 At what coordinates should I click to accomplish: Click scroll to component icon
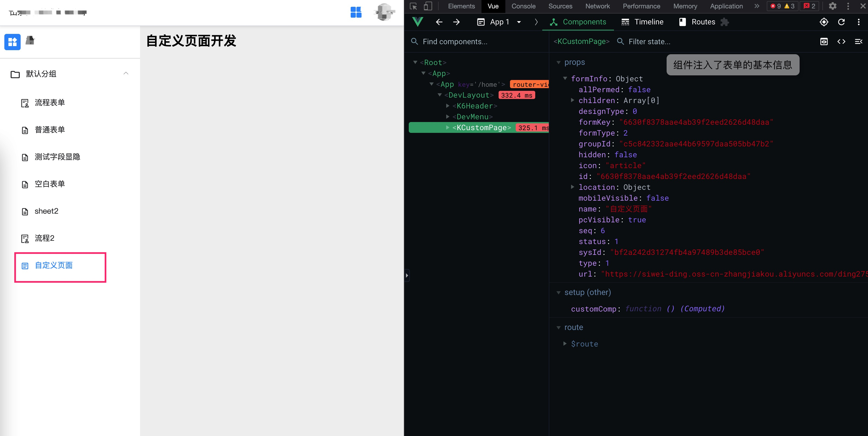823,41
